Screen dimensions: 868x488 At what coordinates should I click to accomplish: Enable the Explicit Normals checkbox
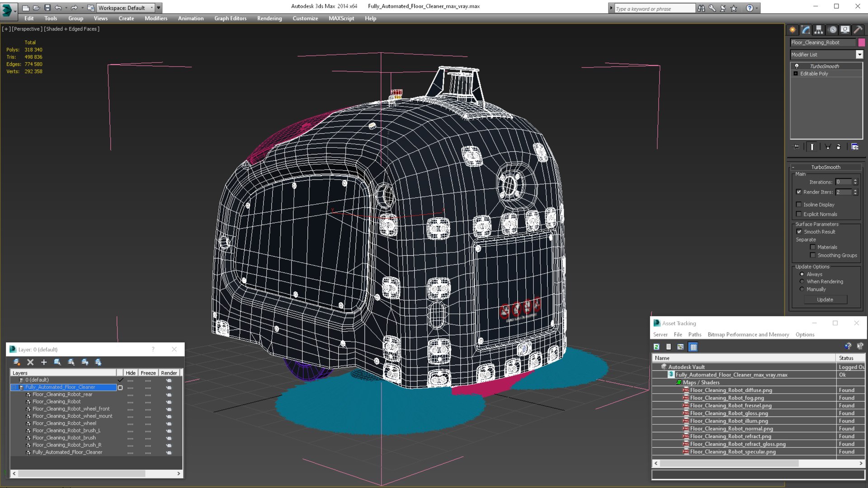tap(799, 214)
